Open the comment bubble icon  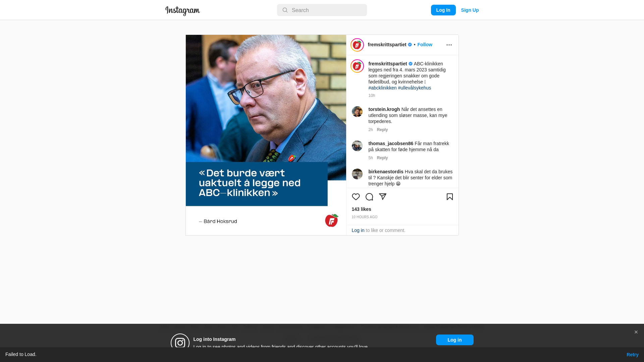tap(369, 197)
